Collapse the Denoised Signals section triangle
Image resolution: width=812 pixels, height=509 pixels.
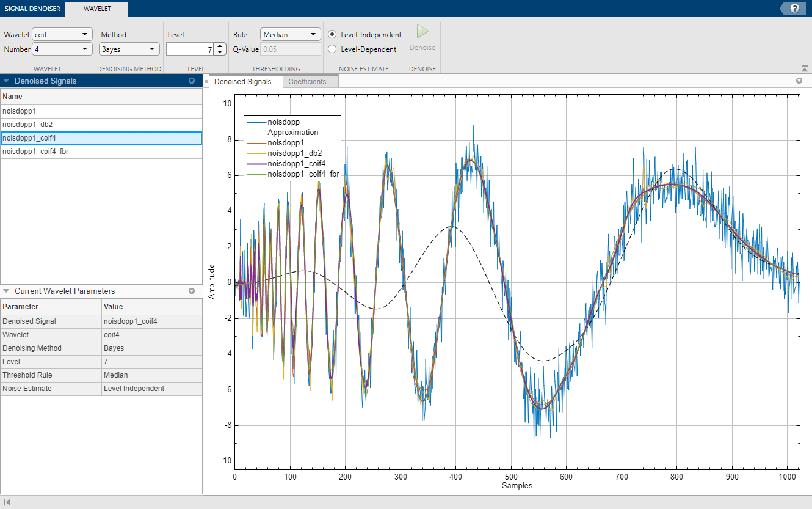tap(7, 81)
